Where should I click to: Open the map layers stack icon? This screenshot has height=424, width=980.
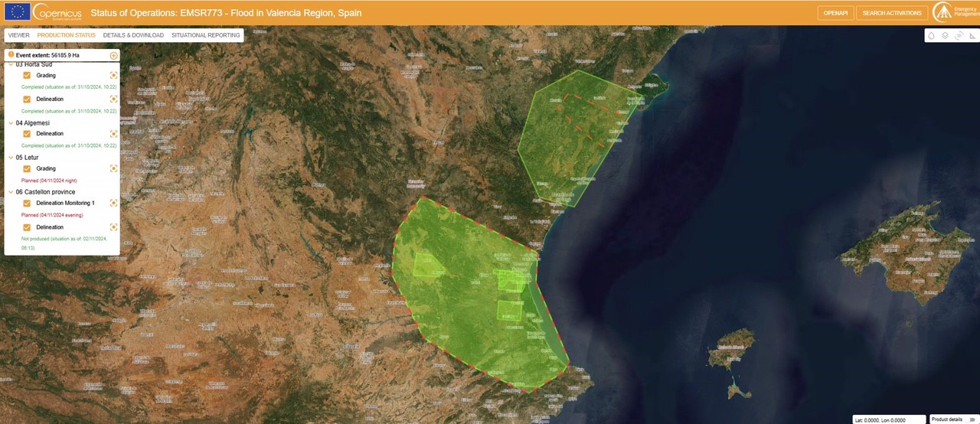pos(945,35)
